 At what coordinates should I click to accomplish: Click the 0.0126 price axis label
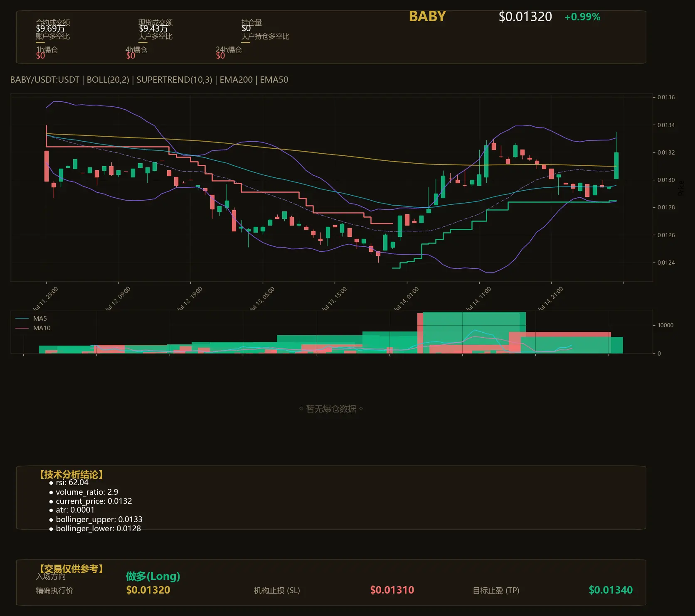(x=666, y=235)
